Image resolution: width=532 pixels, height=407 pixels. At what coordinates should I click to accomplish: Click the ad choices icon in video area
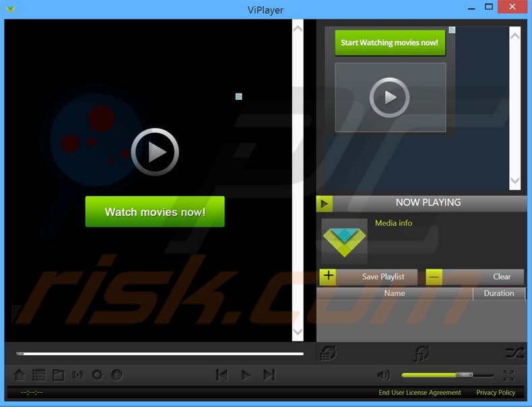tap(239, 97)
